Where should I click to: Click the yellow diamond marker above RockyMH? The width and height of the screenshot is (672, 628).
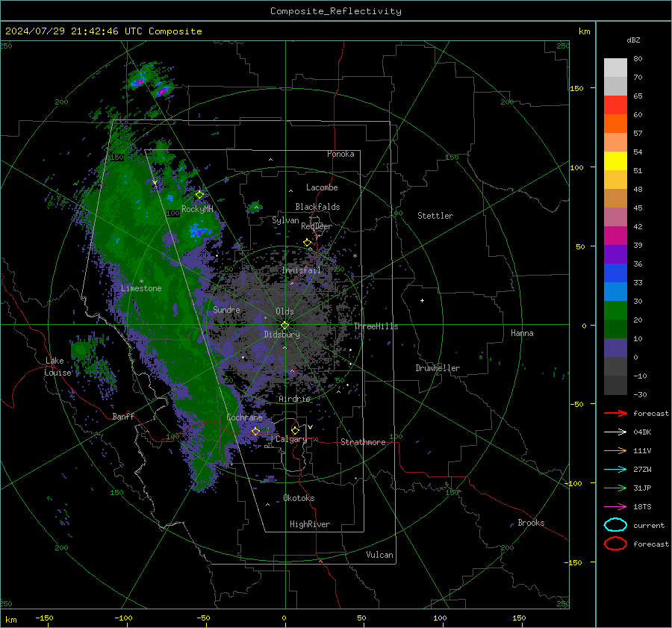(199, 195)
